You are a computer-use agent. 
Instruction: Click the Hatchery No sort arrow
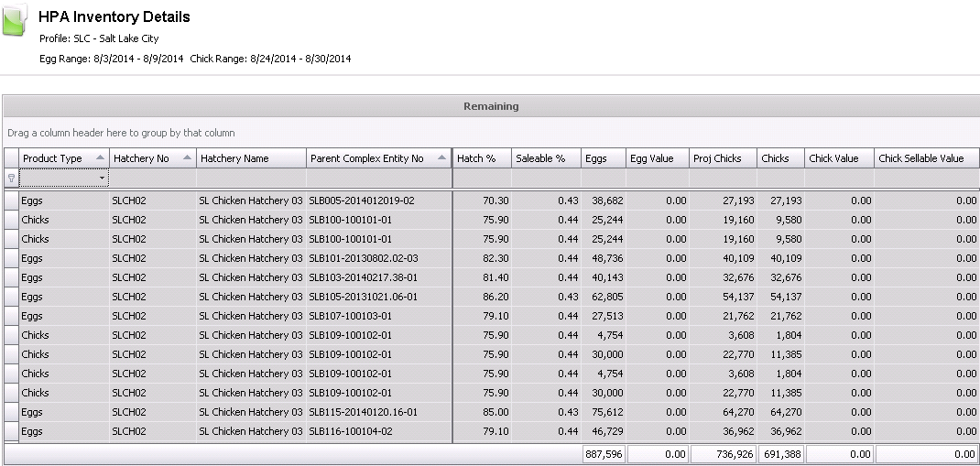point(188,158)
